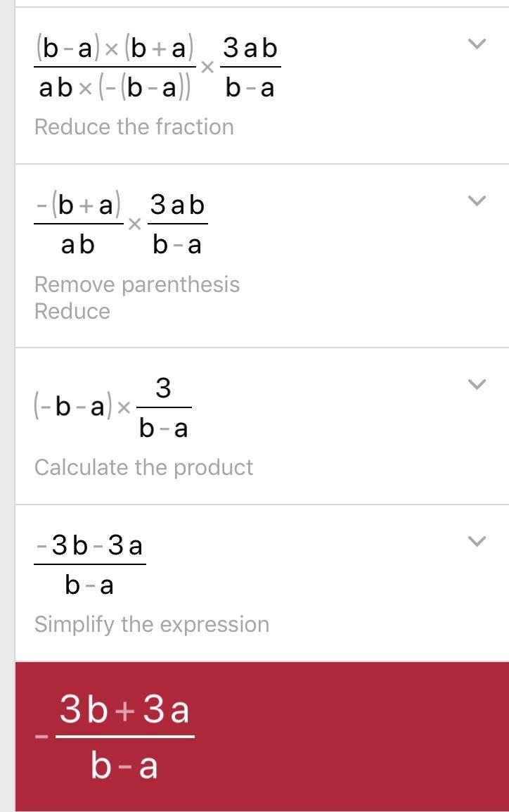Click the multiplication sign between first-step fractions
Viewport: 509px width, 812px height.
coord(207,67)
